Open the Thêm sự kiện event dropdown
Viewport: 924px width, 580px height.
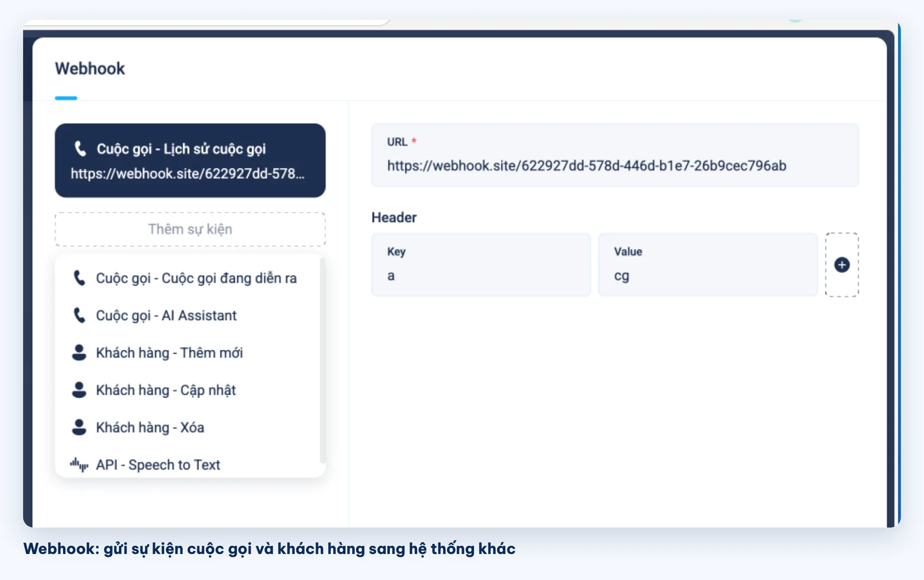pos(190,229)
